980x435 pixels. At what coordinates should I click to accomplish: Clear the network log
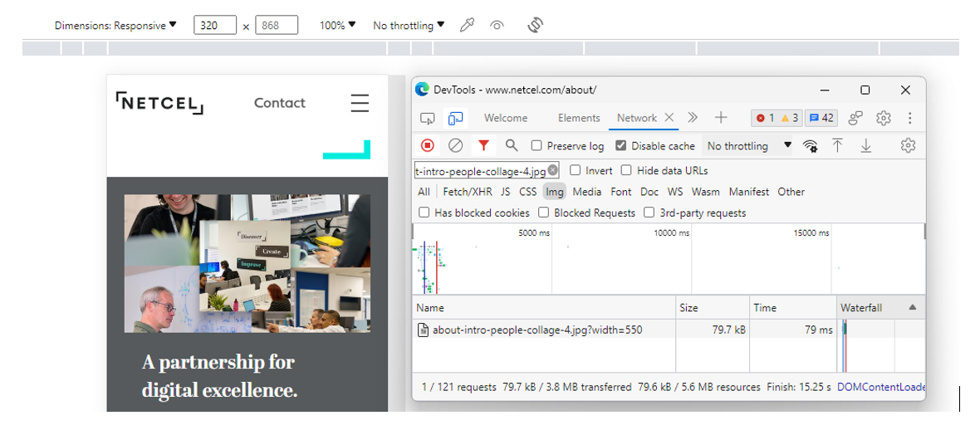pyautogui.click(x=455, y=145)
